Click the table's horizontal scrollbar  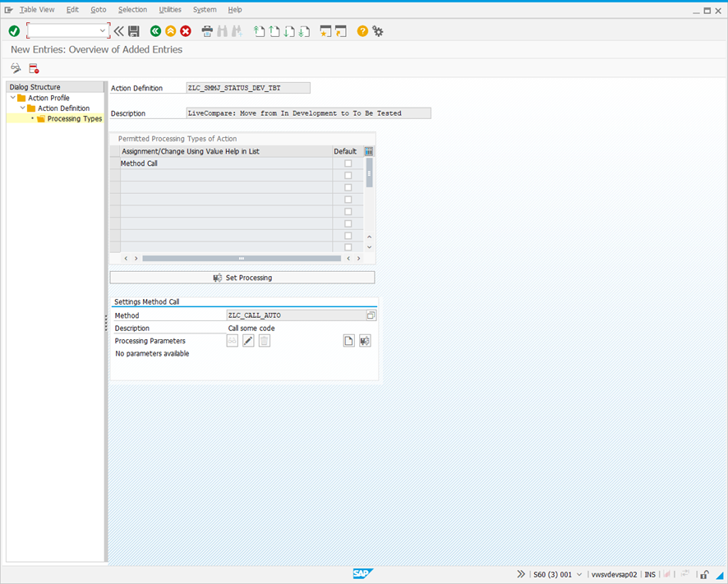tap(241, 258)
